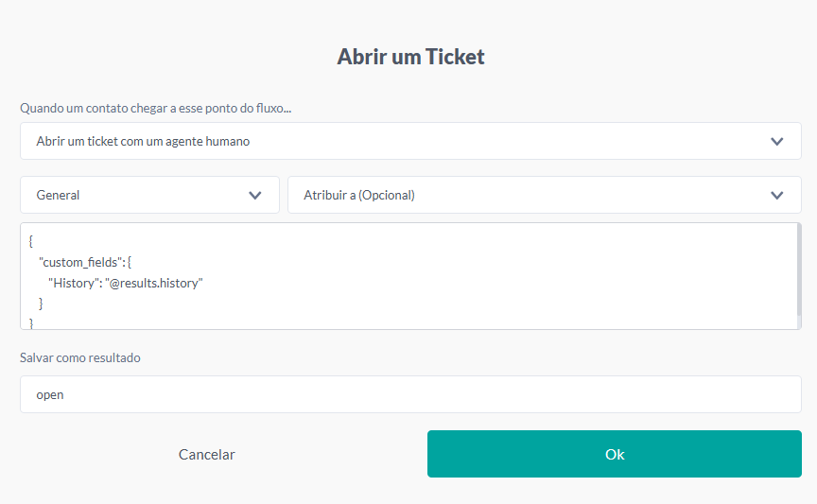Click the last partially visible JSON line
Viewport: 817px width, 504px height.
[x=31, y=323]
